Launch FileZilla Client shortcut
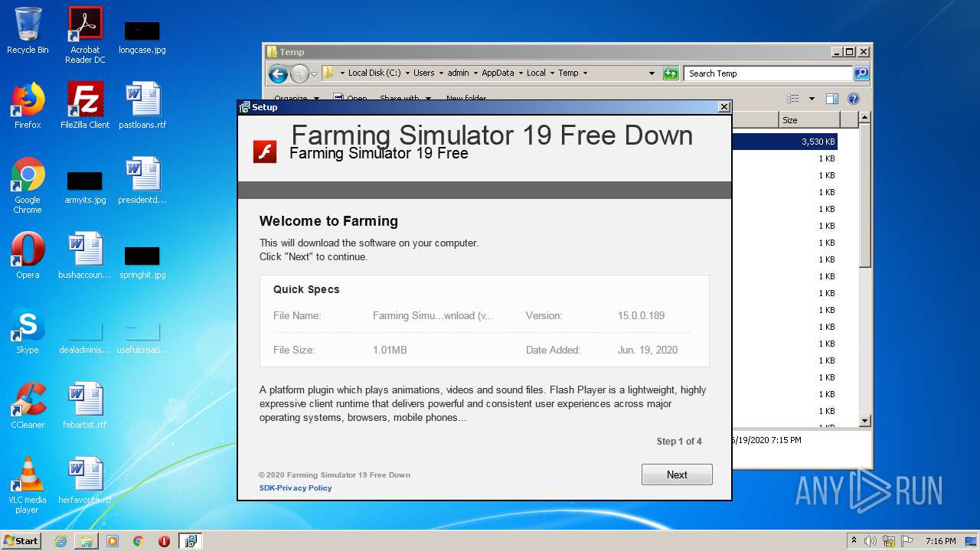 (85, 106)
